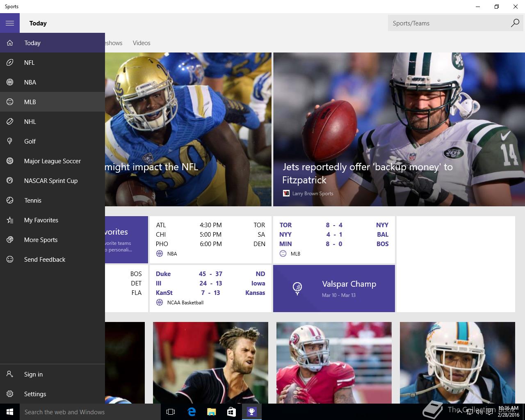Image resolution: width=525 pixels, height=420 pixels.
Task: Open Major League Soccer section
Action: click(52, 161)
